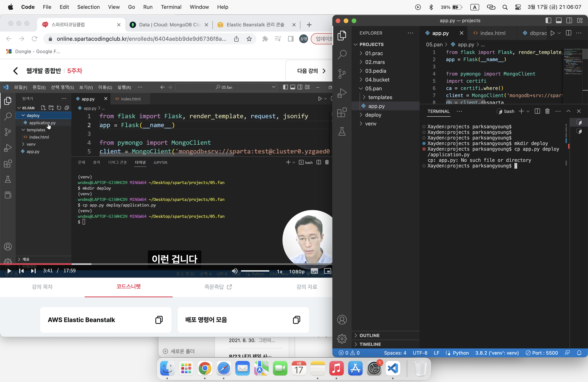Viewport: 588px width, 382px height.
Task: Go to next lecture via 다음 강의
Action: 311,71
